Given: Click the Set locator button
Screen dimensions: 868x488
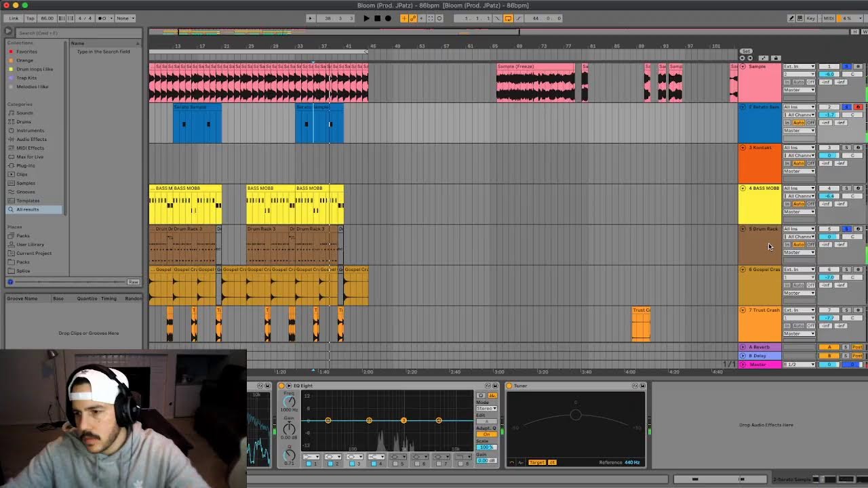Looking at the screenshot, I should pyautogui.click(x=746, y=51).
